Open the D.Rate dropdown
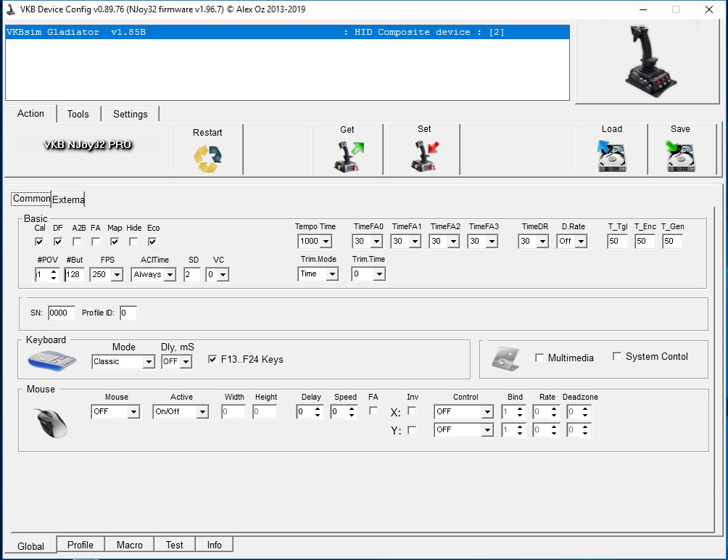The height and width of the screenshot is (560, 728). [x=582, y=241]
